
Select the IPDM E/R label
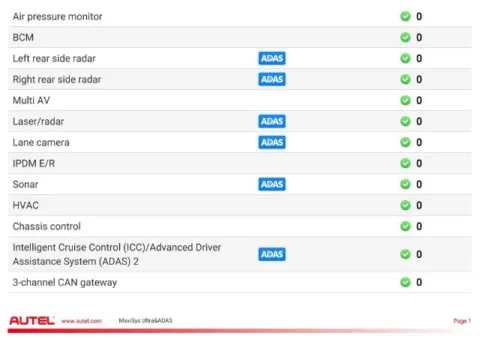pos(34,163)
